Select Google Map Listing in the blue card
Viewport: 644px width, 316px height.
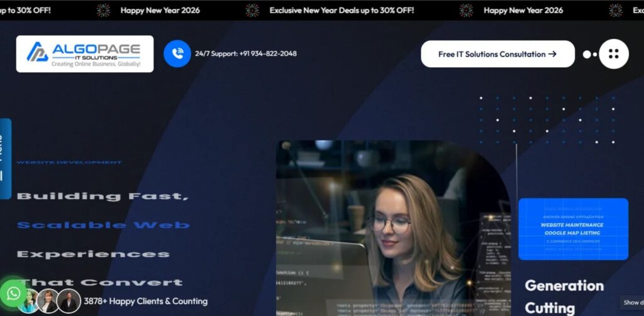pyautogui.click(x=573, y=233)
